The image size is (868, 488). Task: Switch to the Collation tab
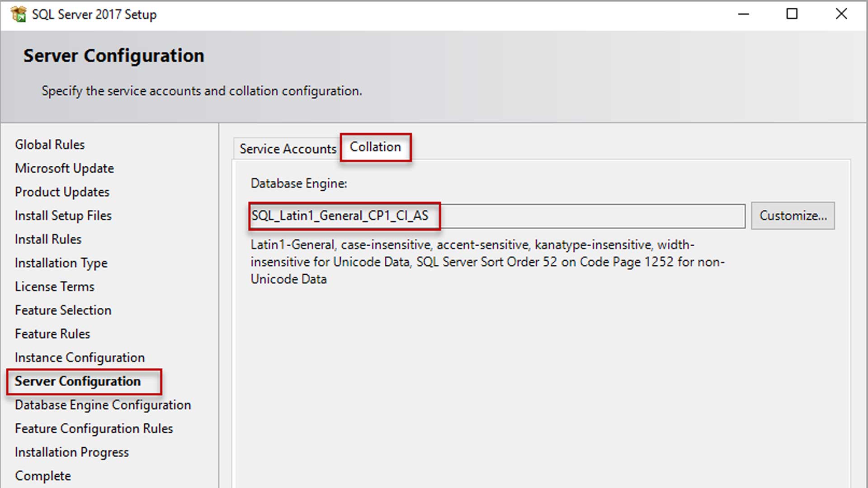[375, 147]
